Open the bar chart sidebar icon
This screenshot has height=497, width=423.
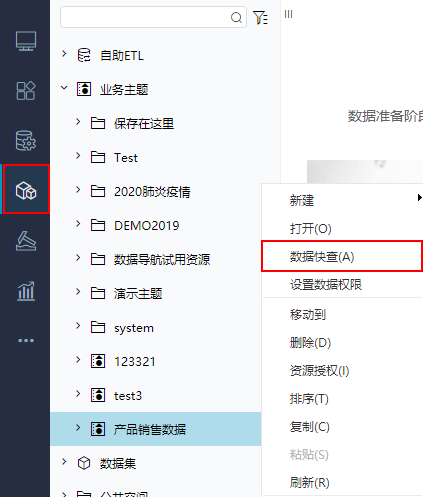26,291
